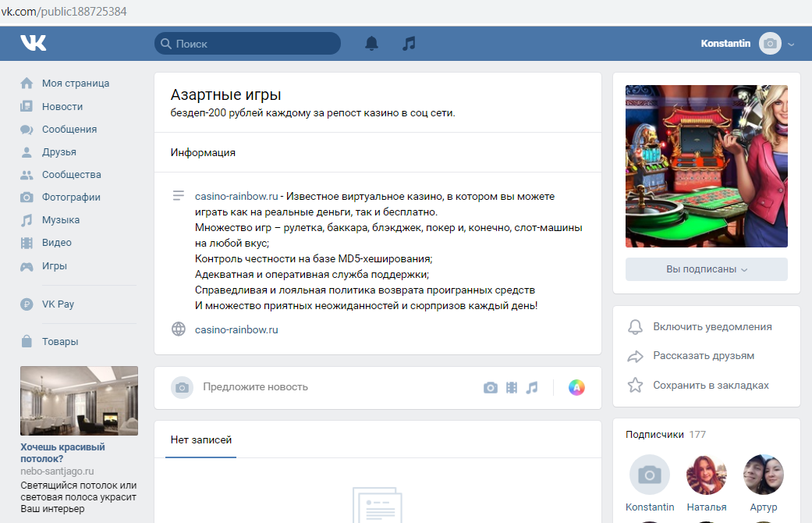Open Подписчики 177 list
The width and height of the screenshot is (812, 523).
665,434
